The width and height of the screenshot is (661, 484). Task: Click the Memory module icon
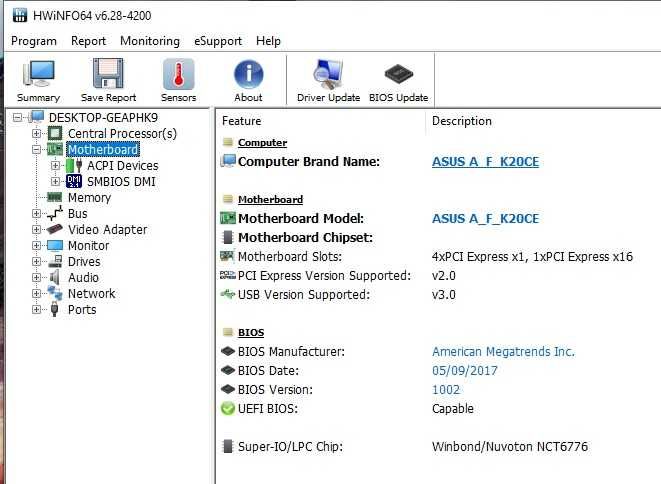pyautogui.click(x=55, y=197)
